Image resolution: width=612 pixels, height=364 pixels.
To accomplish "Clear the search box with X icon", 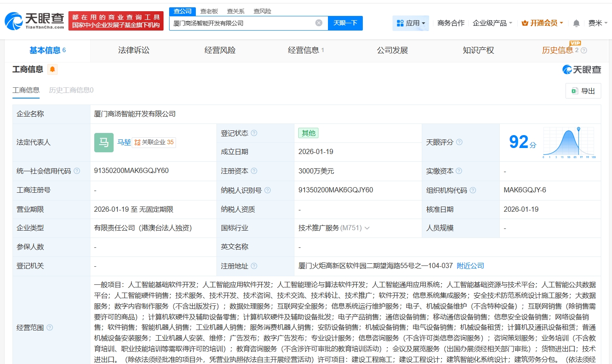I will tap(318, 23).
